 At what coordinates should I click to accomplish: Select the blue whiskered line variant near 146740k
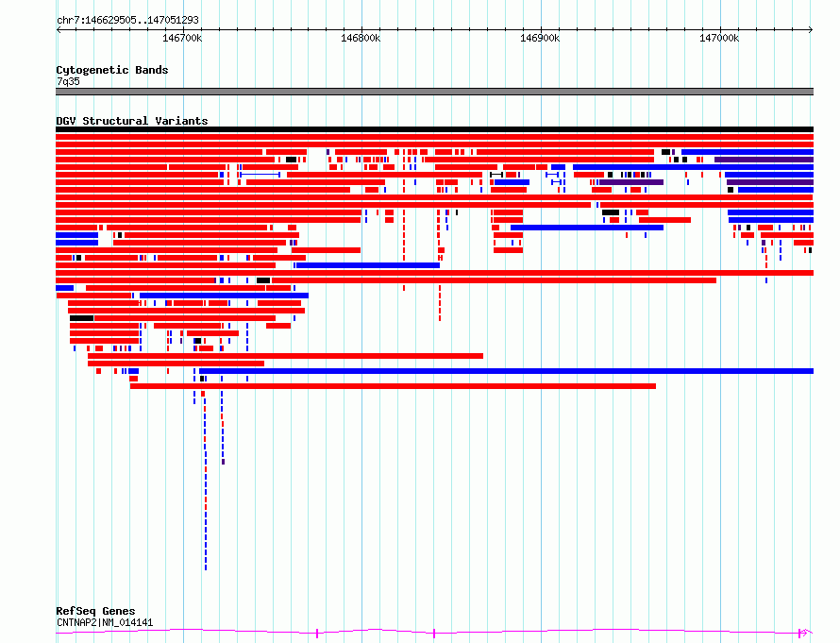260,175
